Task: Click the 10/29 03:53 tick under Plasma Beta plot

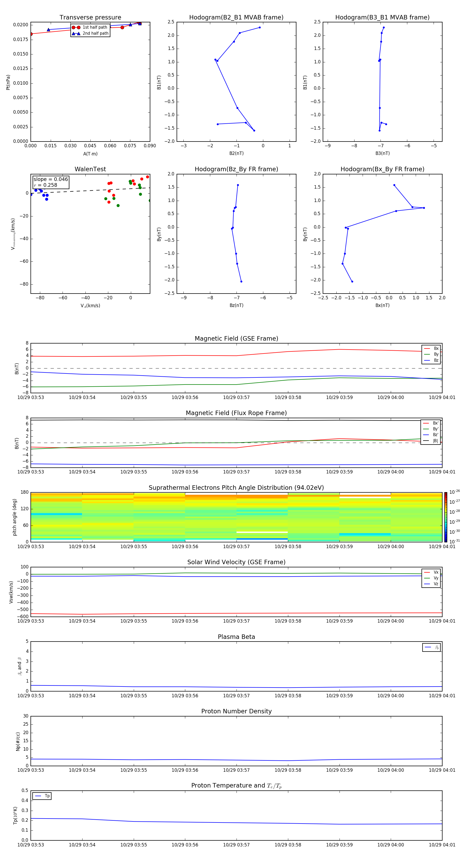Action: [31, 696]
